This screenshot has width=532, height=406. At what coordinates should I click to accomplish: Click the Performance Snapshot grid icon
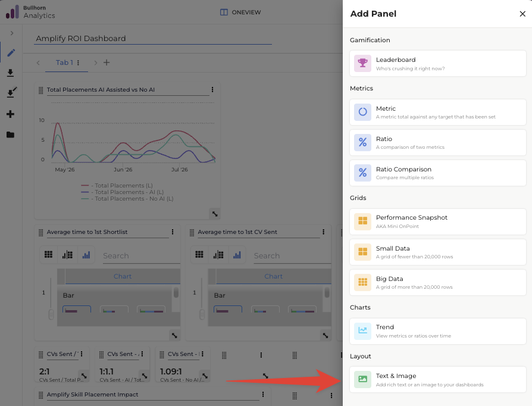362,221
